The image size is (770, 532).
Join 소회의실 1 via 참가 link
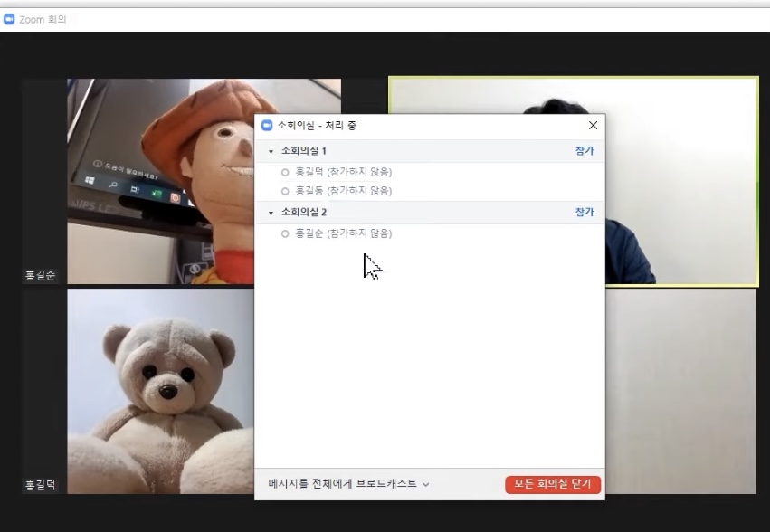tap(585, 151)
